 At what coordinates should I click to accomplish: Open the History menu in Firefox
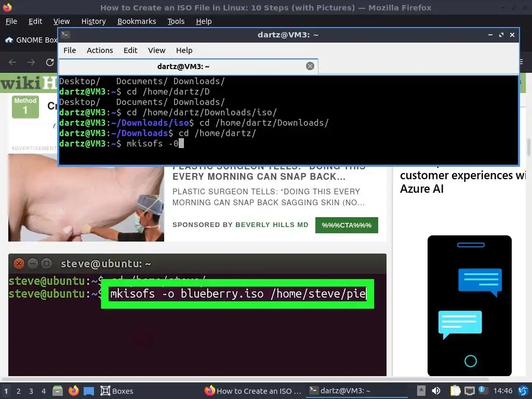94,21
